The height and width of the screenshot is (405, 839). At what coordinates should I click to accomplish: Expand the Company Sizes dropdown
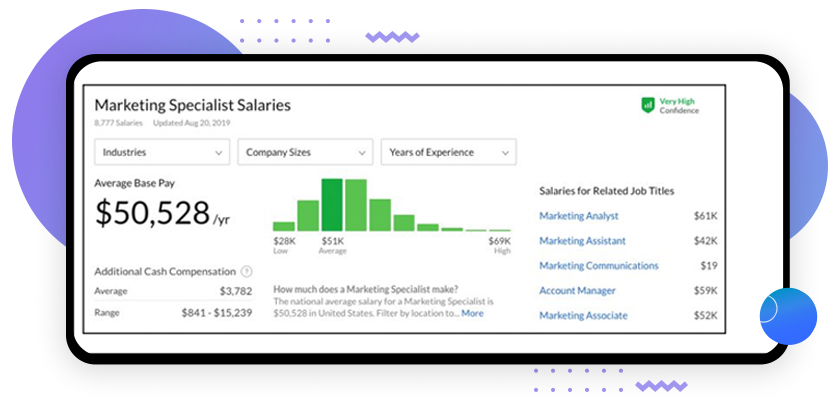point(304,153)
